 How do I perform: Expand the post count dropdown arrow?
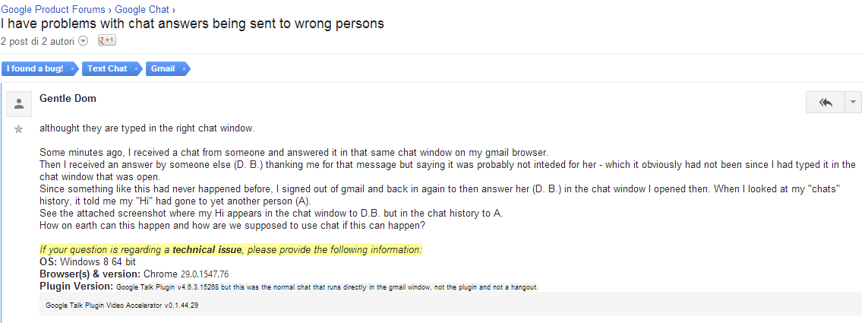click(84, 41)
